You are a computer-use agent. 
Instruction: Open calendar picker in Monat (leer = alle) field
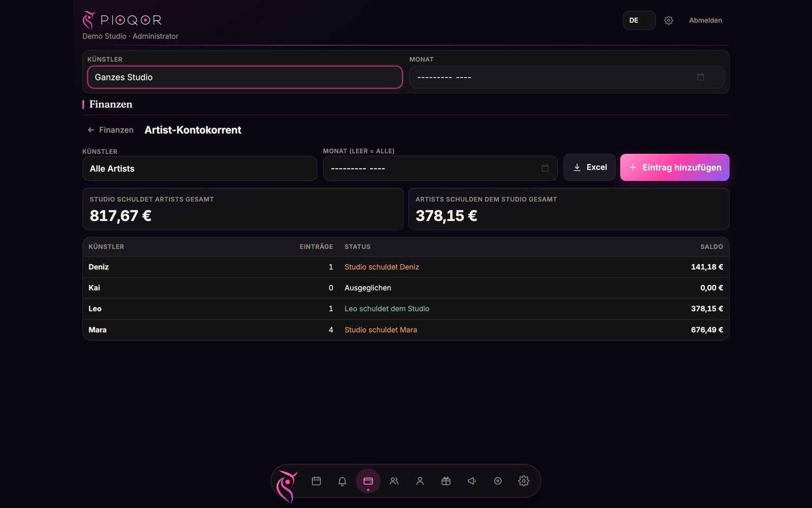click(x=545, y=168)
